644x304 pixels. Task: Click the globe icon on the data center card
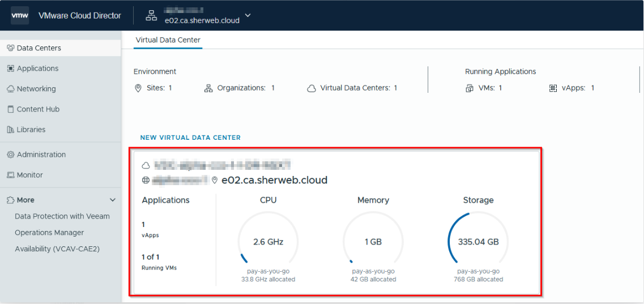[x=146, y=180]
